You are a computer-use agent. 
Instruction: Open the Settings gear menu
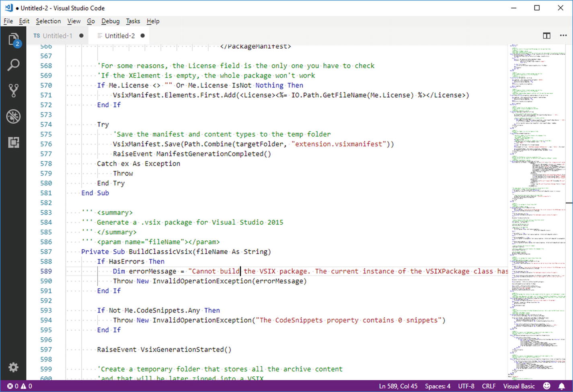14,367
